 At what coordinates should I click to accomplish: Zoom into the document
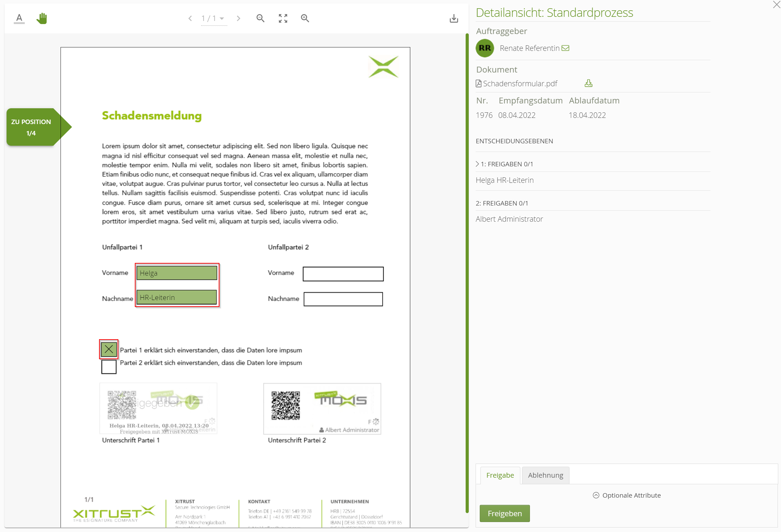pyautogui.click(x=305, y=18)
